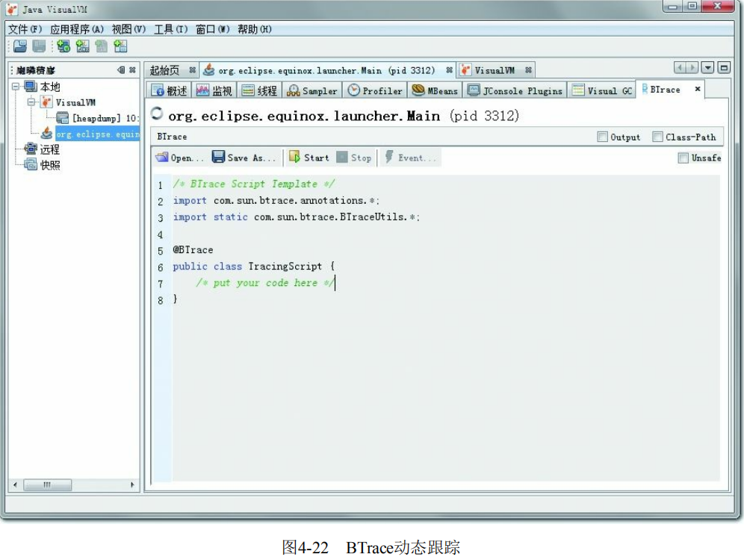Screen dimensions: 744x560
Task: Enable the Class-Path checkbox
Action: [x=657, y=137]
